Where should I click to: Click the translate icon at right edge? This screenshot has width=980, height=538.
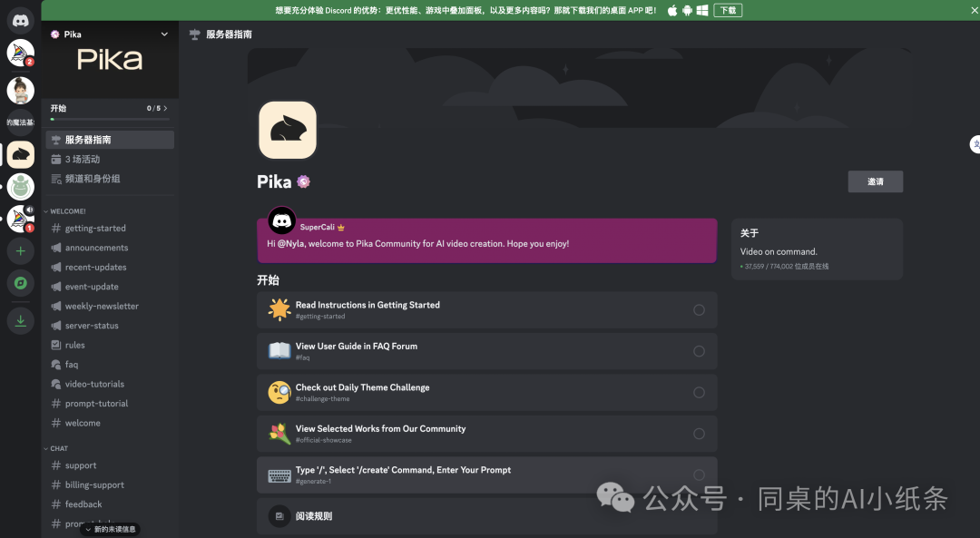point(975,144)
